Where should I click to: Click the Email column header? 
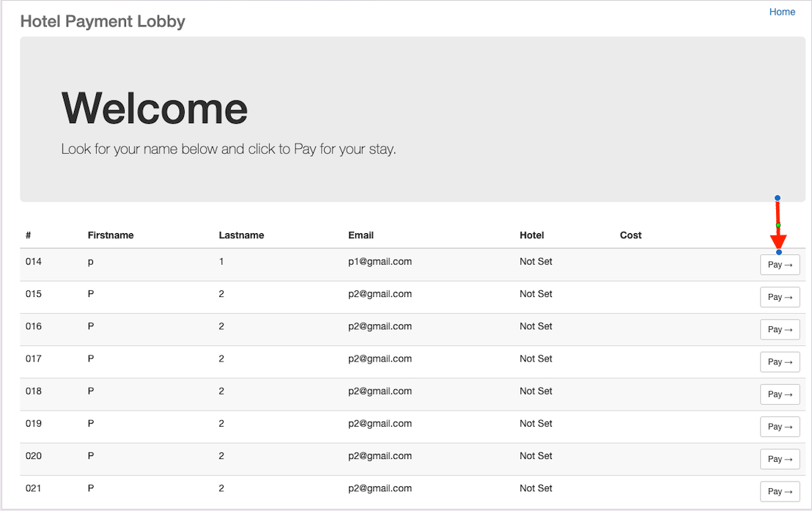click(x=361, y=235)
